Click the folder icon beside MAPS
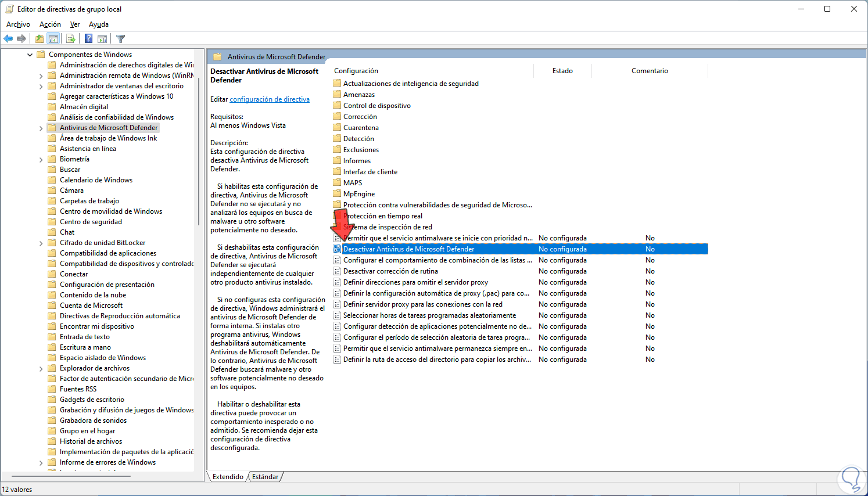 coord(337,183)
